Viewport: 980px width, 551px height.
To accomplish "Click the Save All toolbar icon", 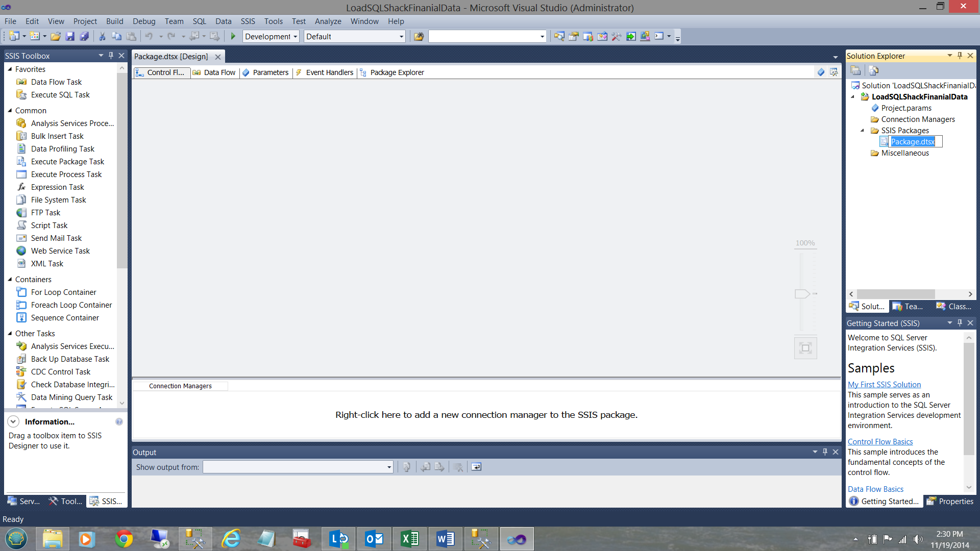I will click(x=84, y=36).
